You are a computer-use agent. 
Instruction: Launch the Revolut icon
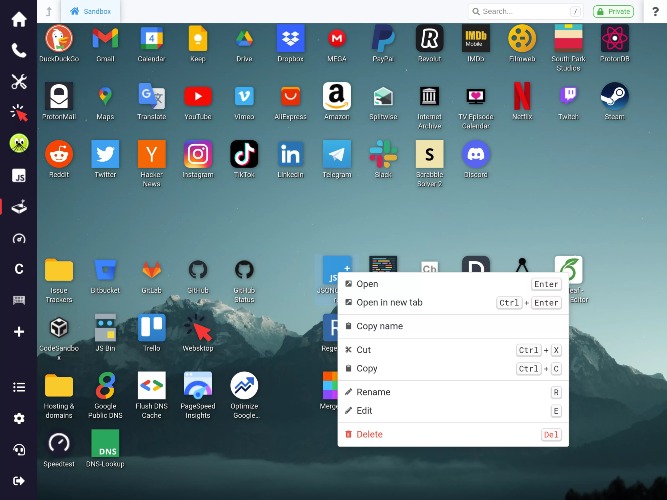pos(430,38)
